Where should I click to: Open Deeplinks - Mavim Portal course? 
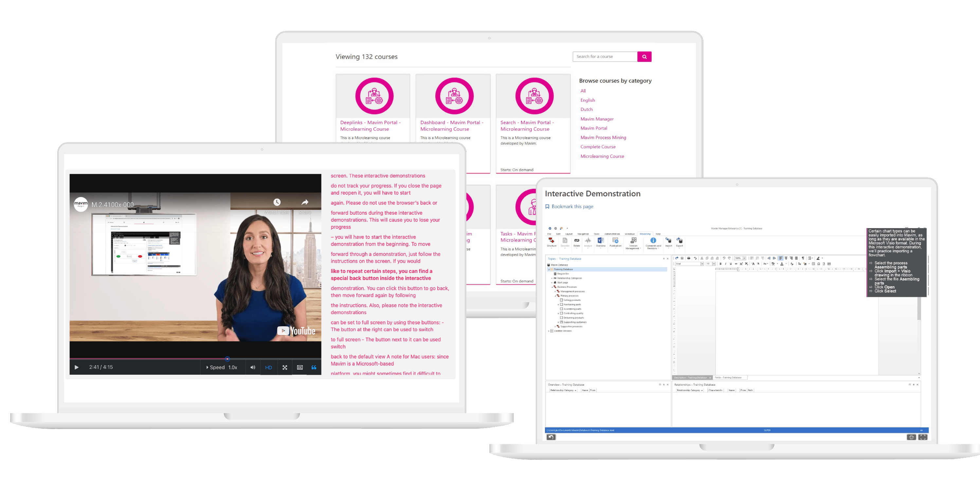pos(370,125)
